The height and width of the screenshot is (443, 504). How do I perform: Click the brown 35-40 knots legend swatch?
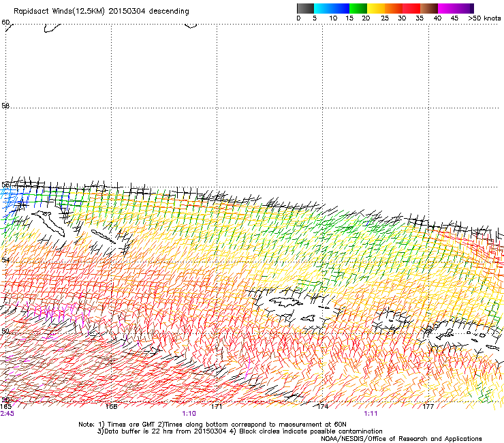click(x=429, y=8)
